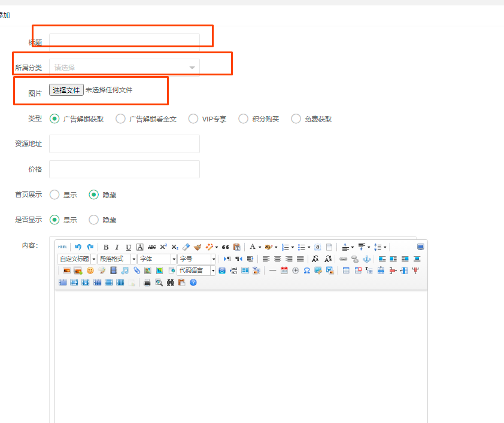Insert date with calendar icon
The image size is (504, 423).
pos(284,270)
